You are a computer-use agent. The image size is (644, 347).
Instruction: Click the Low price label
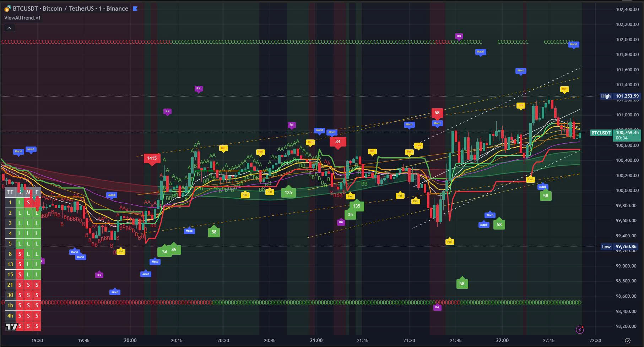(606, 247)
